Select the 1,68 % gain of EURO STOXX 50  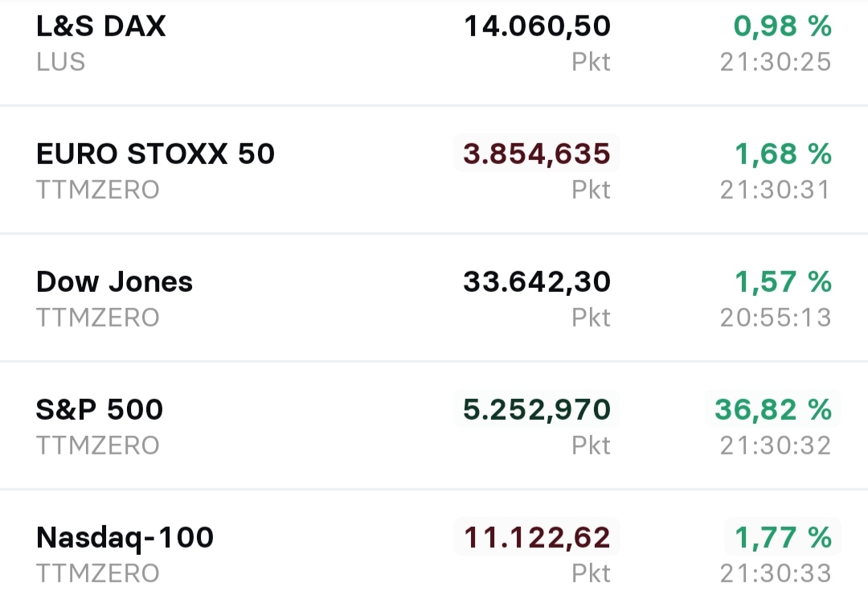pos(783,154)
